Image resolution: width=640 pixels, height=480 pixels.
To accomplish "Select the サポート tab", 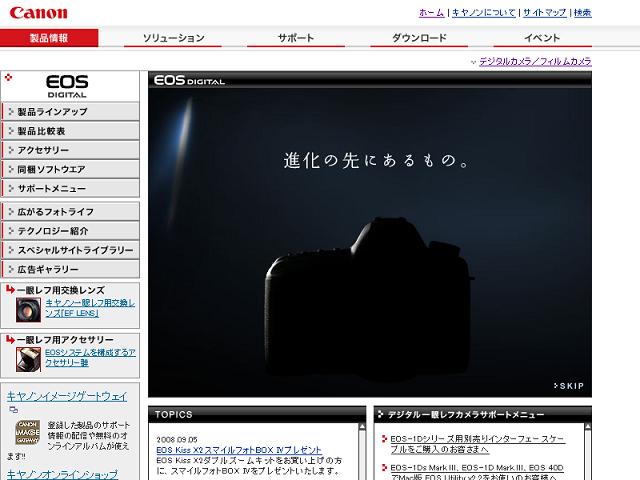I will click(x=296, y=38).
